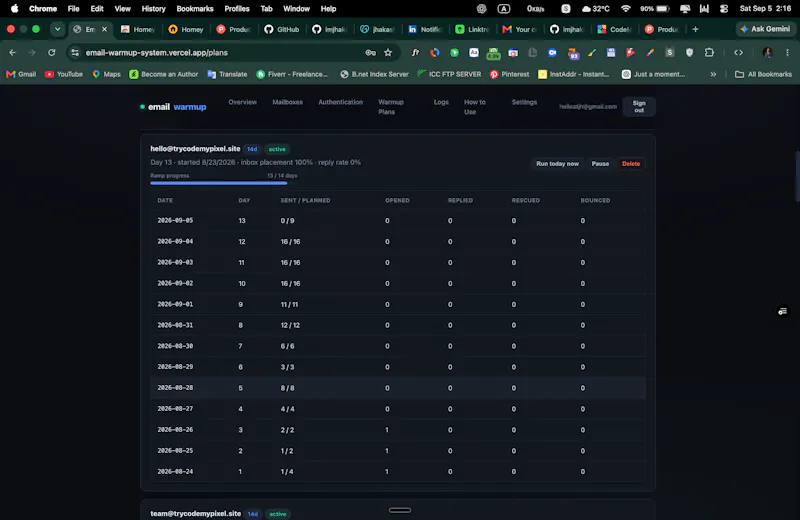Open Chrome's three-dot menu
The height and width of the screenshot is (520, 800).
click(787, 53)
